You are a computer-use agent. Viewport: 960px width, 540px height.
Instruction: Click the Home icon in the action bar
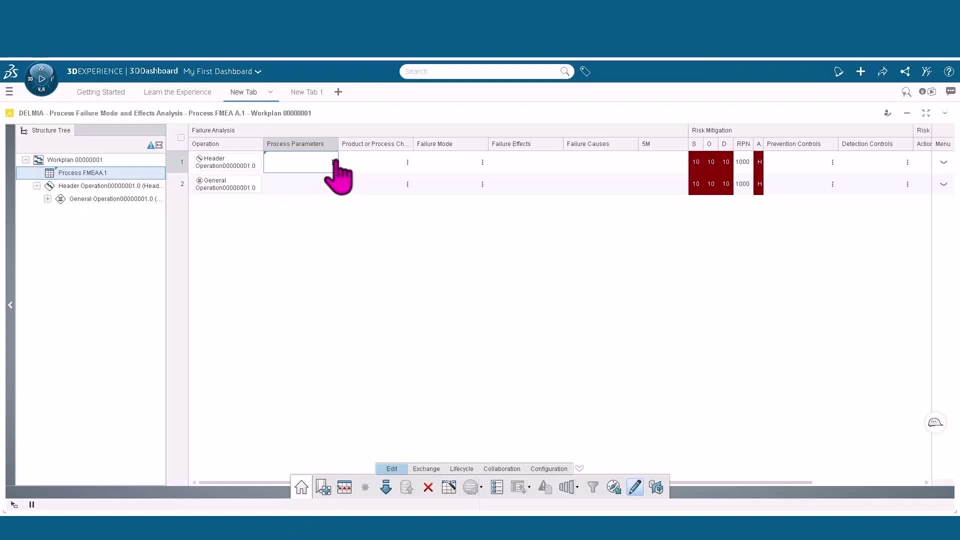[301, 487]
